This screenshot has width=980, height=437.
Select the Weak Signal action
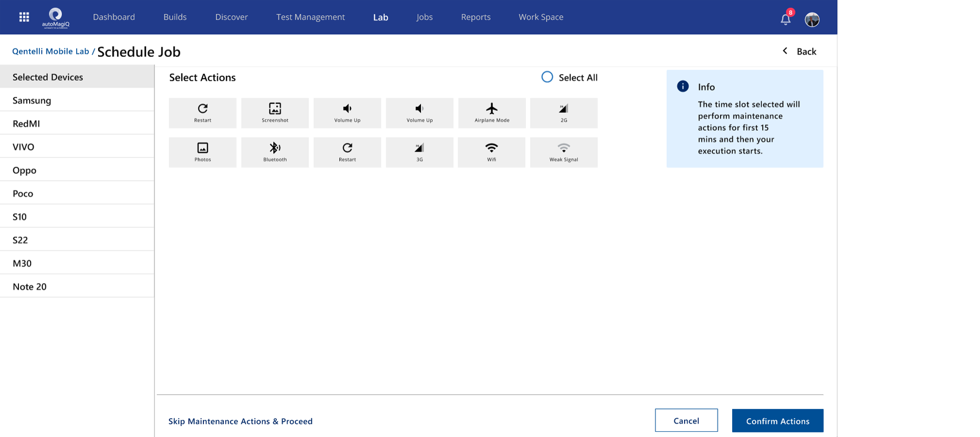[x=564, y=152]
